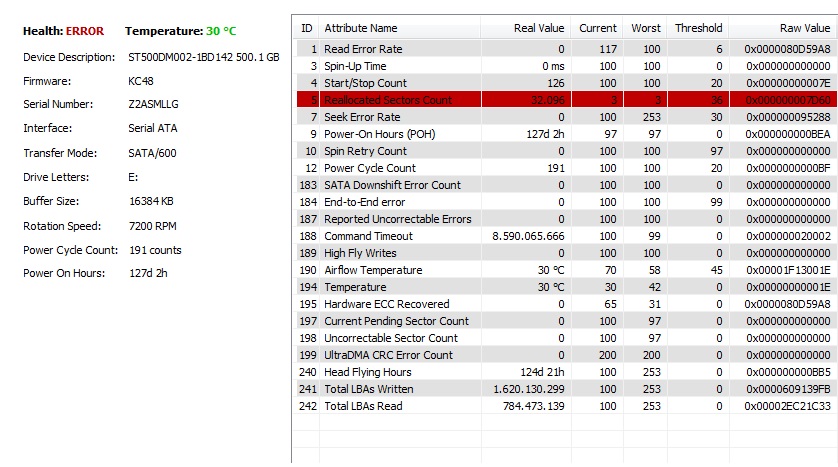
Task: Select the Command Timeout attribute
Action: tap(565, 236)
